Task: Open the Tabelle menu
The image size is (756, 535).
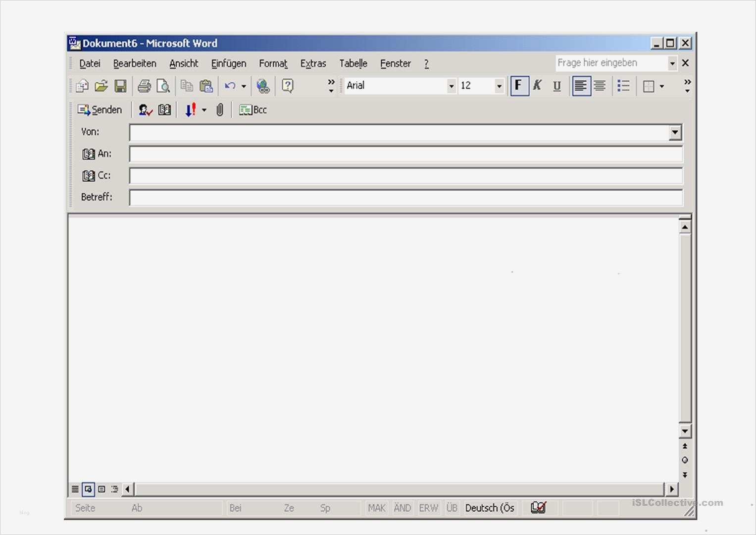Action: point(353,63)
